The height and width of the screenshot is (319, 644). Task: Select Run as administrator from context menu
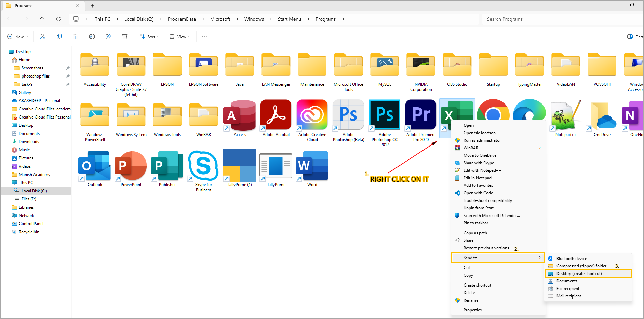click(x=482, y=140)
